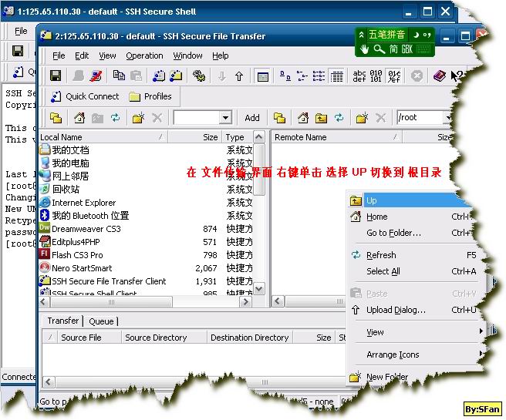Select Dreamweaver CS3 in local list
The height and width of the screenshot is (420, 506).
(86, 229)
